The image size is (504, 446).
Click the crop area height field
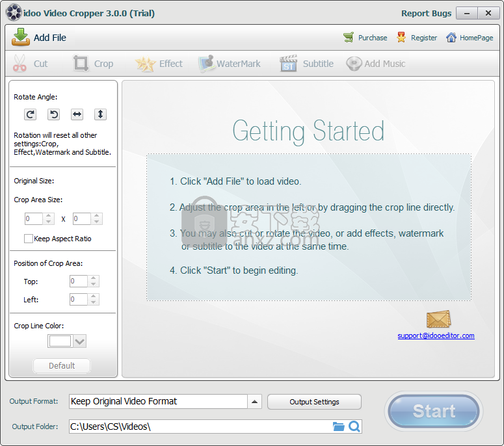pos(82,218)
